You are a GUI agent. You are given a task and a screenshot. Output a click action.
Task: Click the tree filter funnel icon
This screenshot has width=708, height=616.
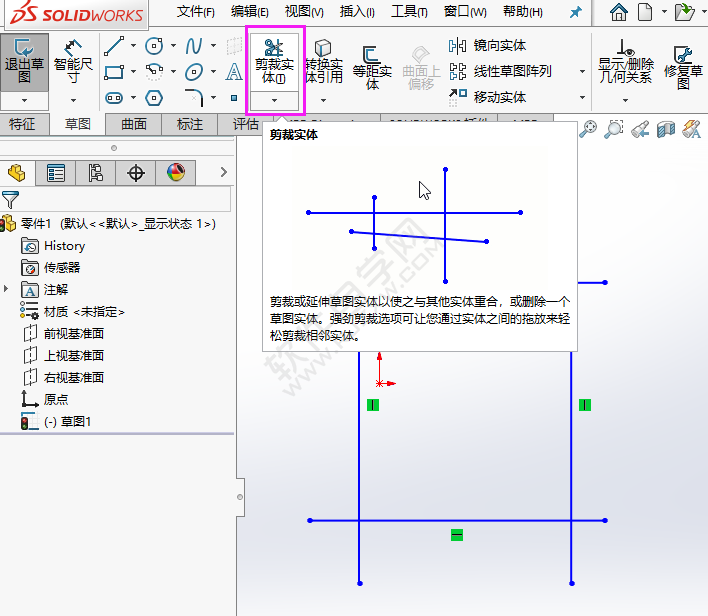(x=10, y=200)
